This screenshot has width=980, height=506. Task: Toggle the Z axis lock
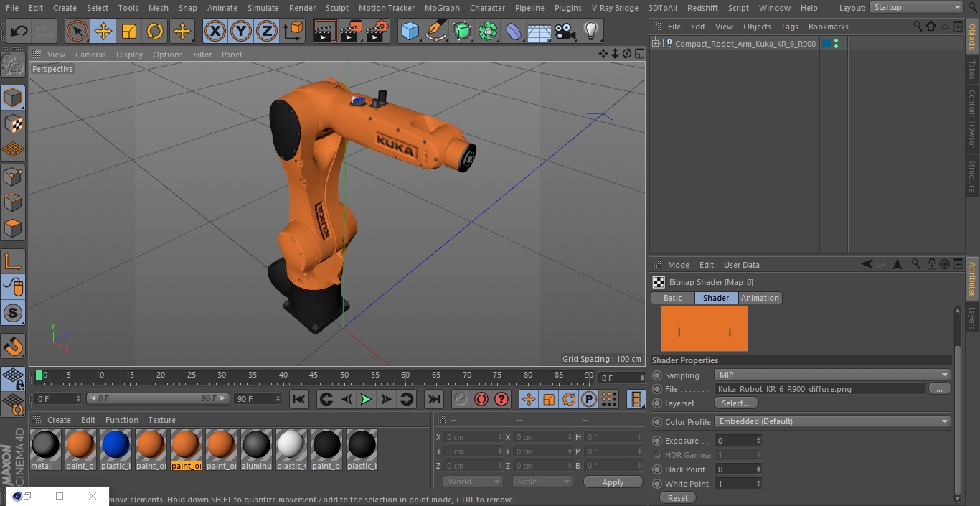point(267,32)
